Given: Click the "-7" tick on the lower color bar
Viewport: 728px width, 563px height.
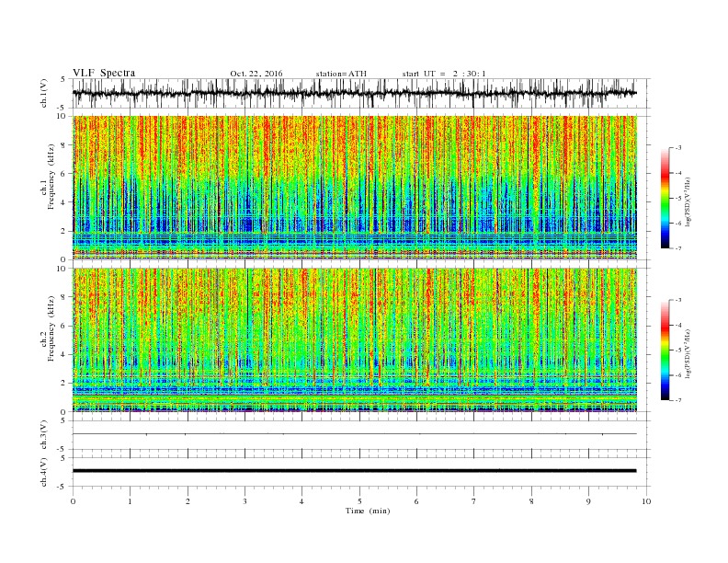Looking at the screenshot, I should coord(677,400).
